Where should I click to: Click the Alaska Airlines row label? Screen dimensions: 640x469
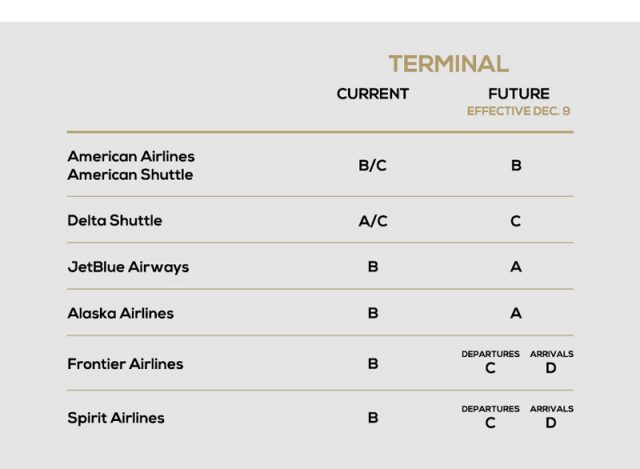coord(120,313)
